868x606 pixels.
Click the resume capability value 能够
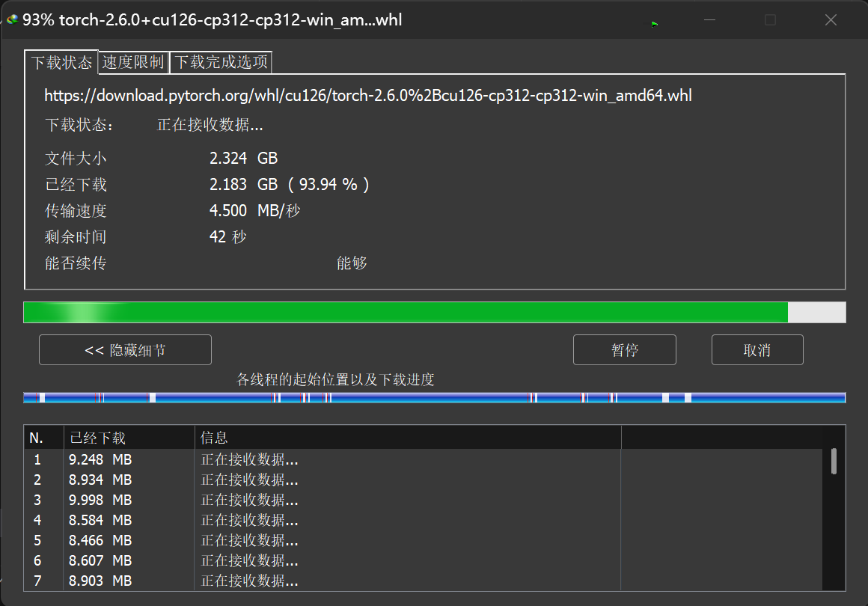(x=352, y=263)
